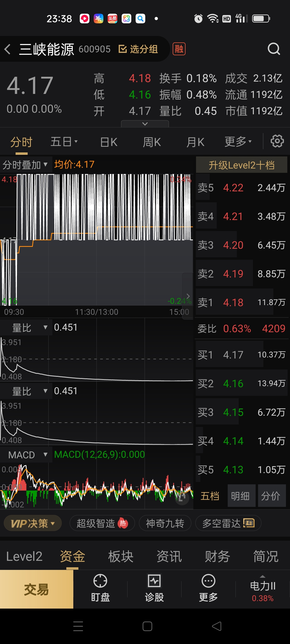Tap the 盯盘 crosshair icon
This screenshot has height=644, width=290.
click(x=100, y=581)
